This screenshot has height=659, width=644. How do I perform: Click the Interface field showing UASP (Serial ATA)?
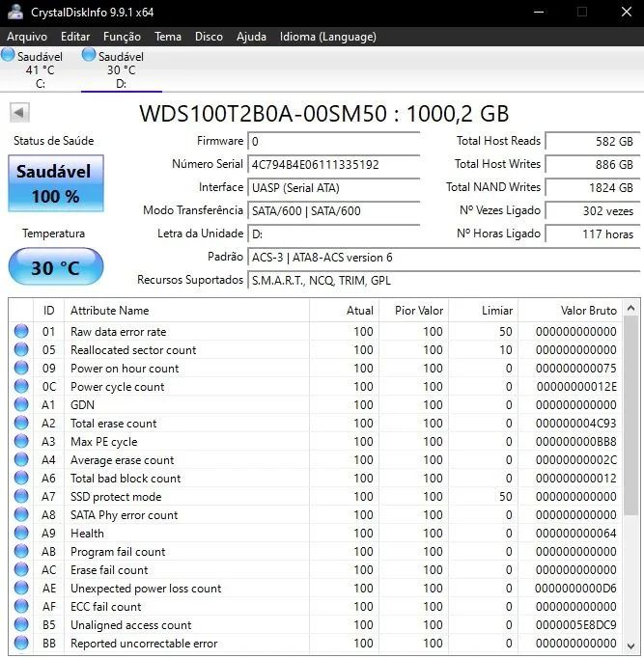334,188
